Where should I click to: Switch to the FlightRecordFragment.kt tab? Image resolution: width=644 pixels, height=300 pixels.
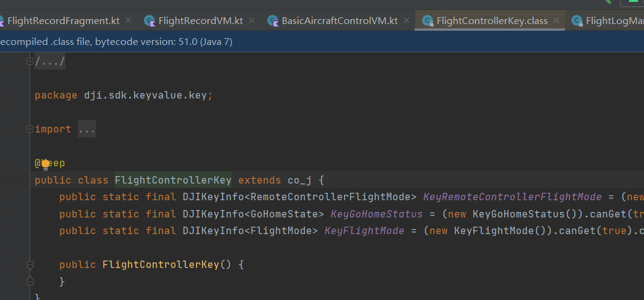[64, 20]
